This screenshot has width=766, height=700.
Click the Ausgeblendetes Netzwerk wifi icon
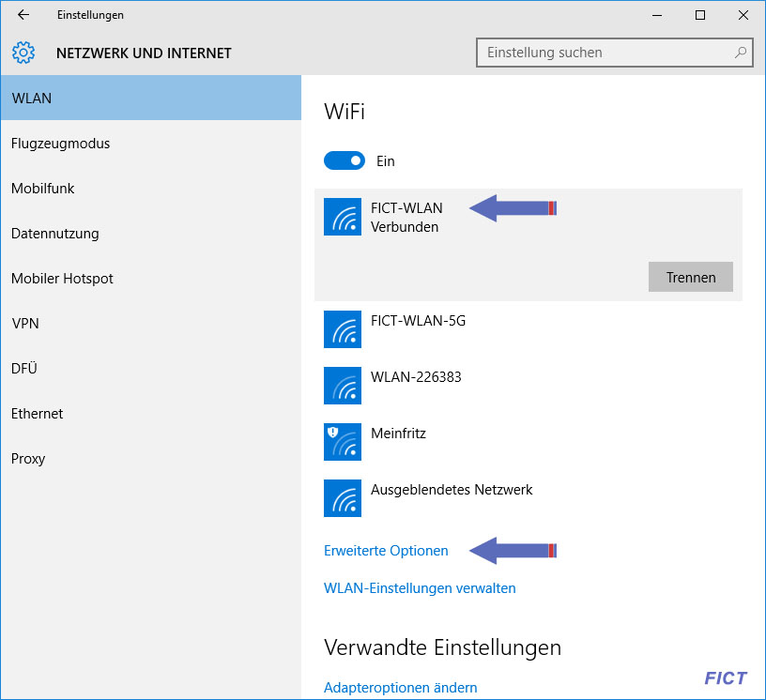pos(343,498)
